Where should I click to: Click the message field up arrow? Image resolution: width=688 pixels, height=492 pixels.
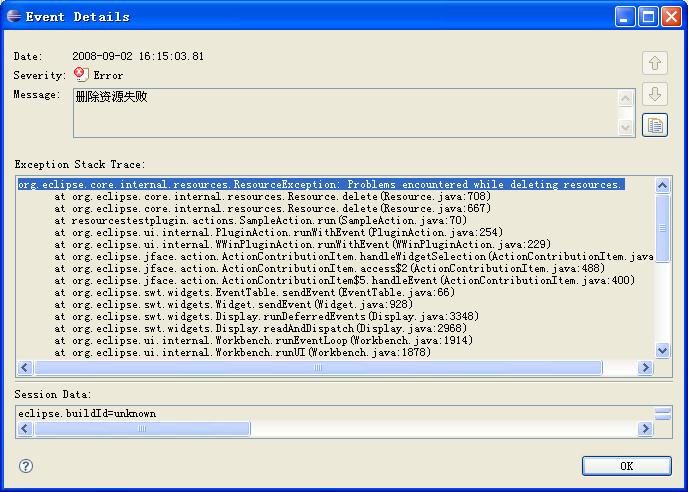click(x=625, y=98)
